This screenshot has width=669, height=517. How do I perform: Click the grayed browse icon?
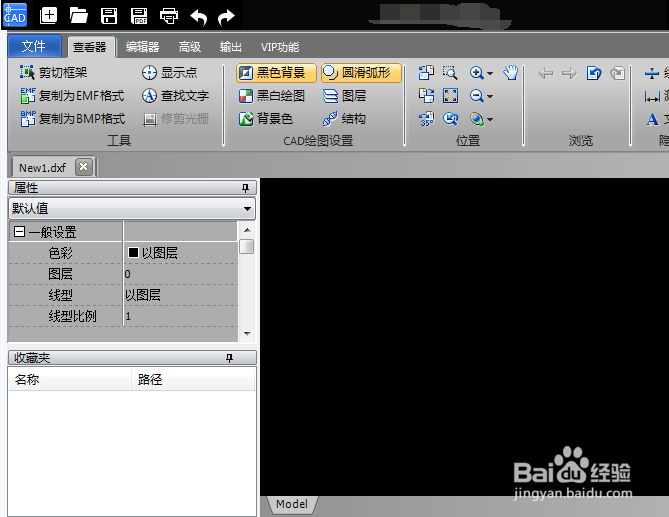click(617, 73)
